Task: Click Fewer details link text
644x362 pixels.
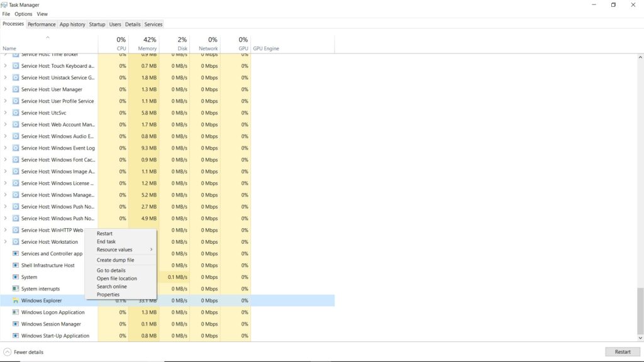Action: (x=28, y=352)
